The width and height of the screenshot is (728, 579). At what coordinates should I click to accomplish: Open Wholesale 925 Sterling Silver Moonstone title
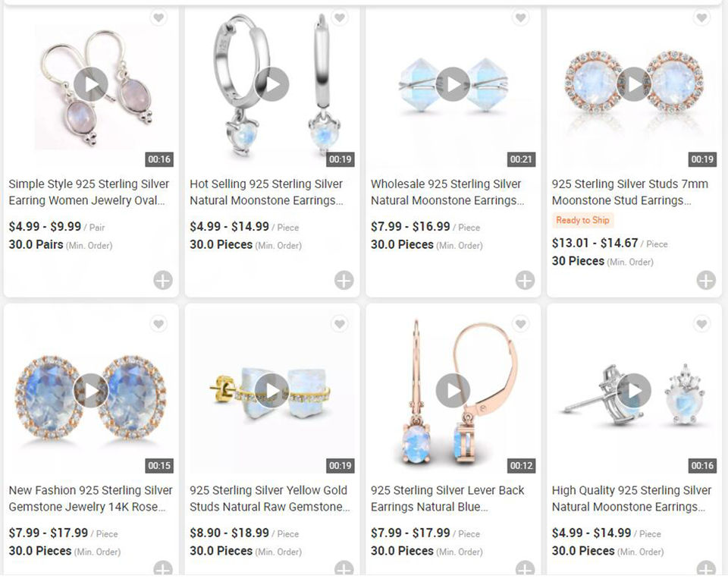(x=447, y=192)
